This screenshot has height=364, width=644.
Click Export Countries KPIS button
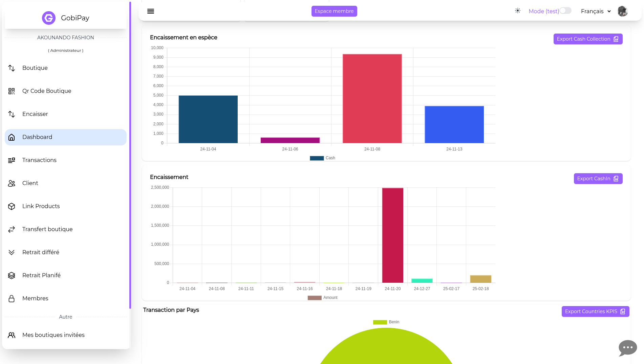(x=595, y=311)
